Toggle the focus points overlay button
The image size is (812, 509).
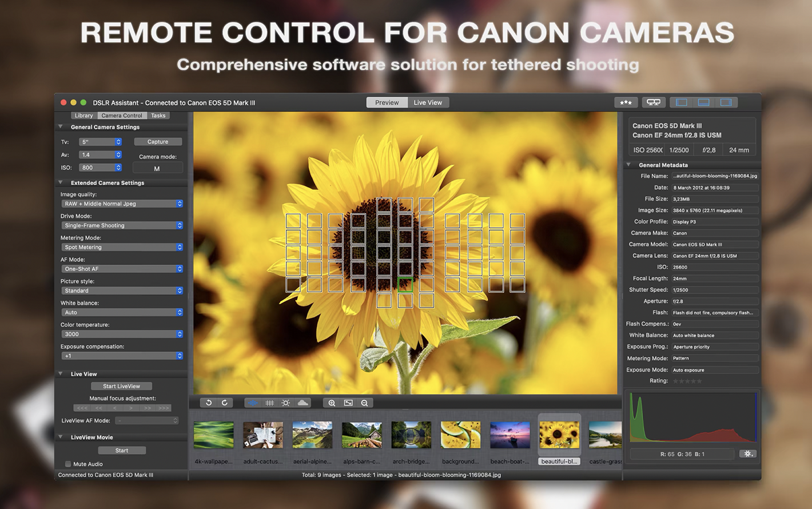(253, 403)
